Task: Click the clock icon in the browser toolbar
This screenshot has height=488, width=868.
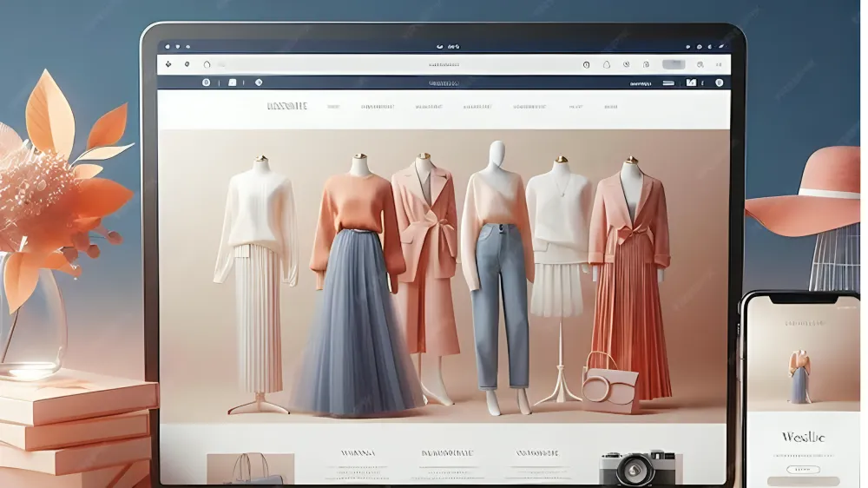Action: [586, 64]
